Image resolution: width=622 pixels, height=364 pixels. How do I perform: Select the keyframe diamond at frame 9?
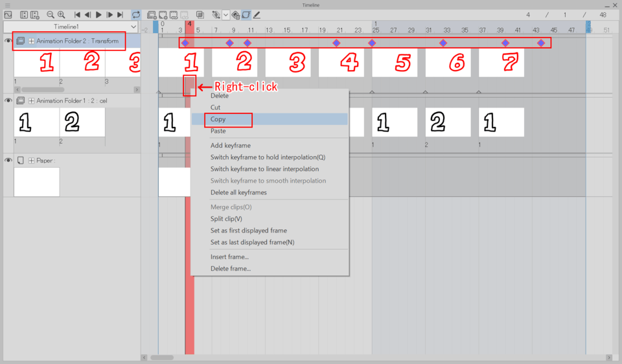pyautogui.click(x=229, y=43)
